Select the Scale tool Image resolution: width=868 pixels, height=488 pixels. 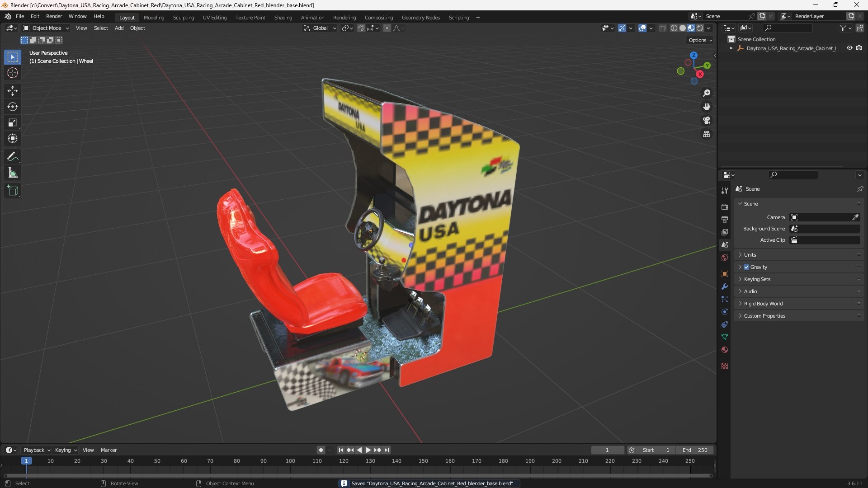pyautogui.click(x=13, y=122)
